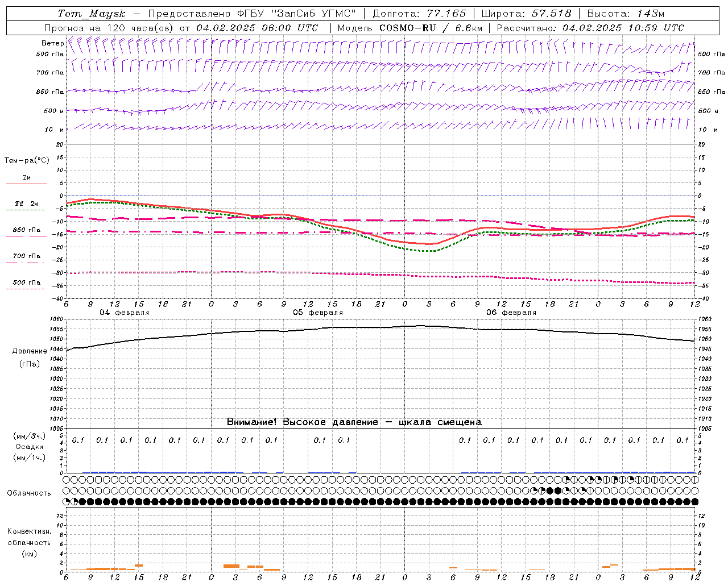
Task: Click the 'Долгота: 77.165' longitude value
Action: [x=419, y=14]
